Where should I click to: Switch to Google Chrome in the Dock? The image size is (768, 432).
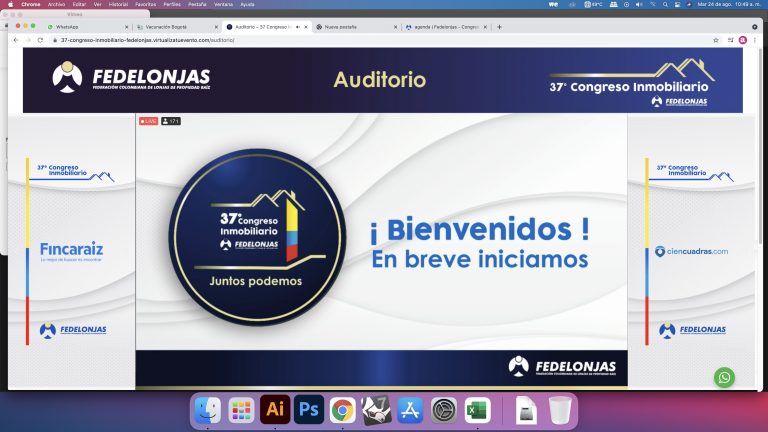coord(342,410)
